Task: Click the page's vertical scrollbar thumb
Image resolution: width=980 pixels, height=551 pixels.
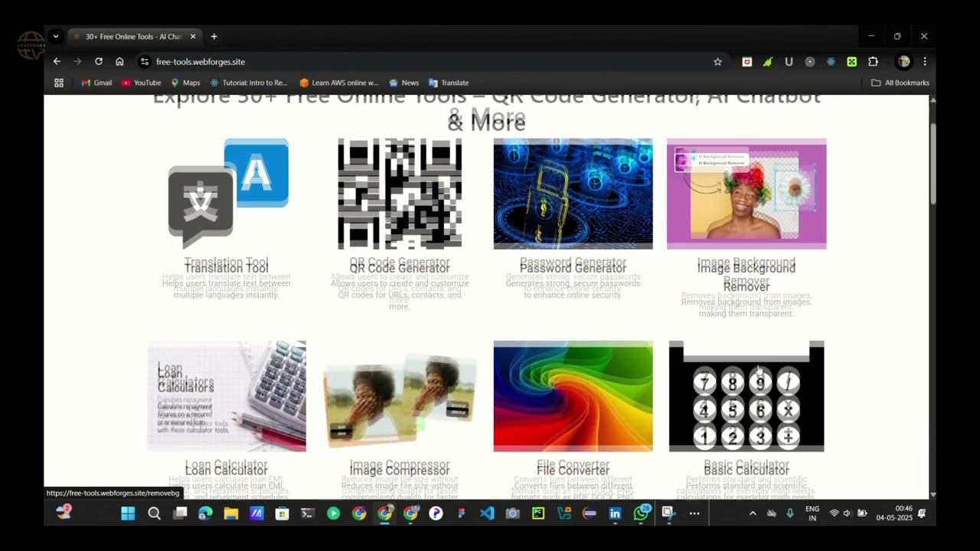Action: click(x=933, y=162)
